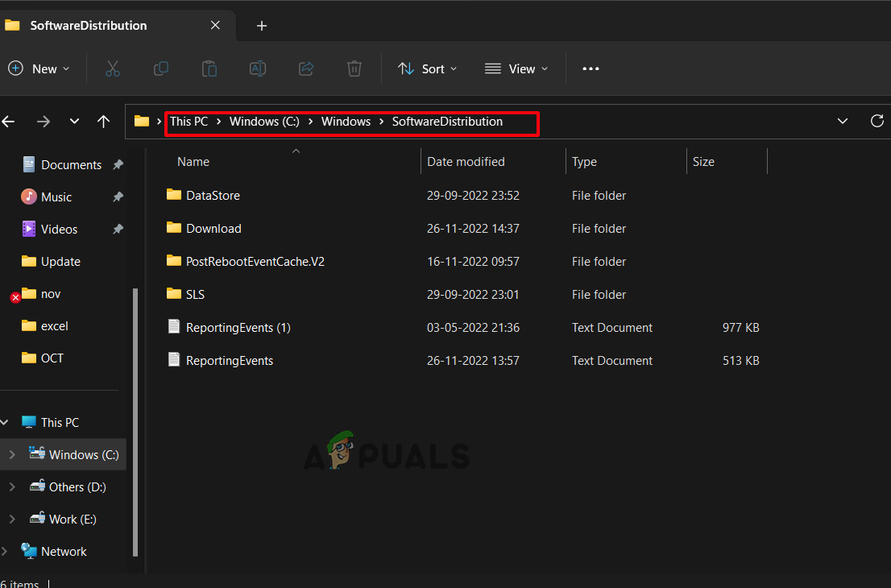Click the Share icon in toolbar

pos(306,68)
